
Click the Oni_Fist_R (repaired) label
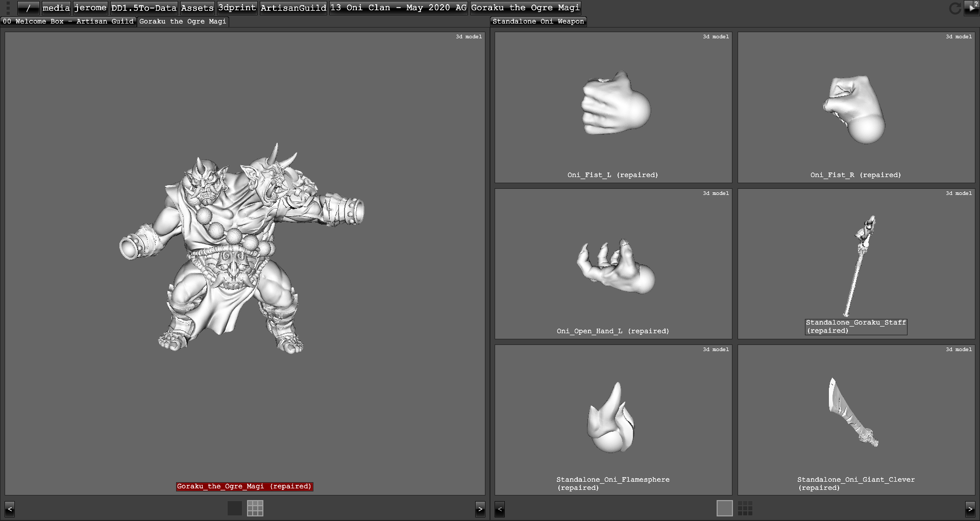856,175
